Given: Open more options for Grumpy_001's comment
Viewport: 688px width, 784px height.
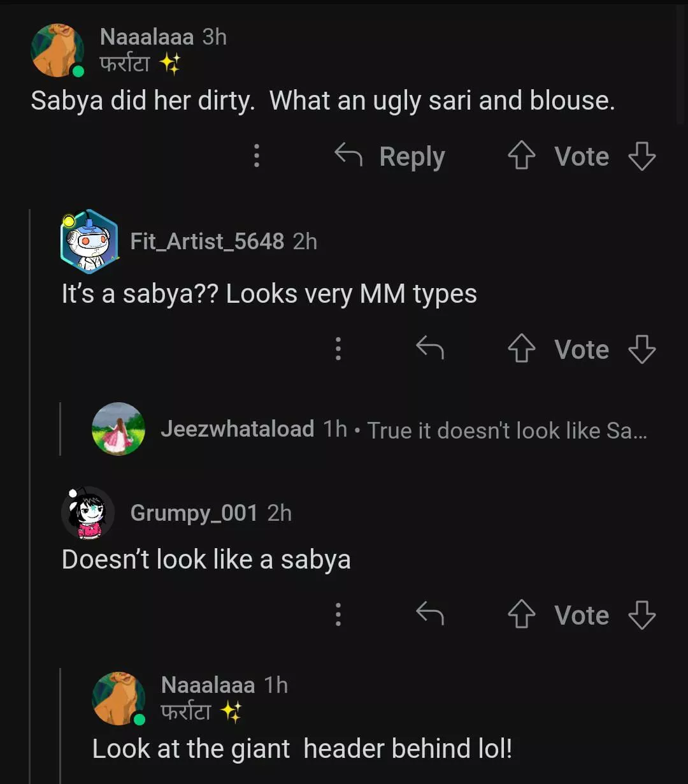Looking at the screenshot, I should pyautogui.click(x=338, y=614).
